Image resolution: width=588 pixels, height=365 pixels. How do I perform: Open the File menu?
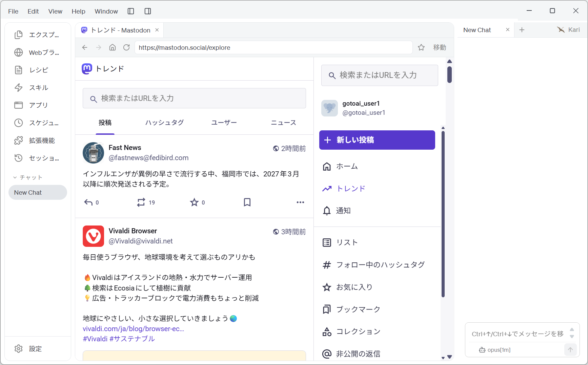(x=13, y=11)
